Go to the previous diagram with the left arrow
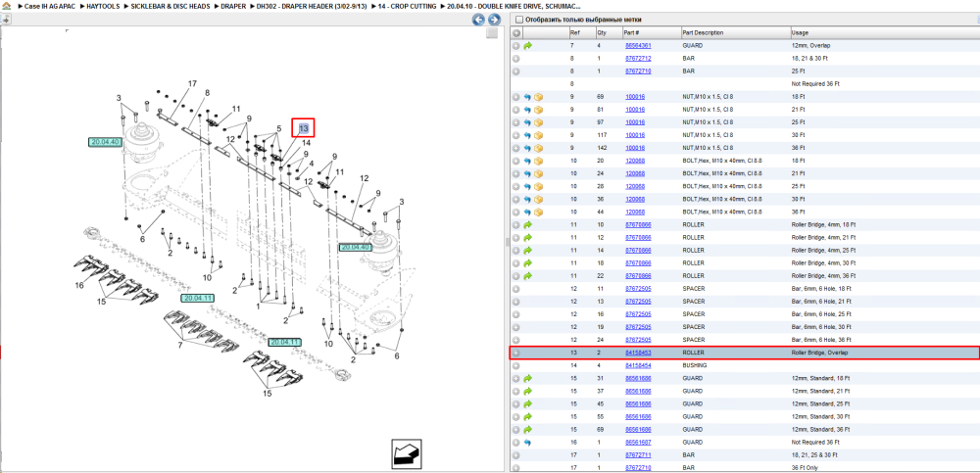This screenshot has height=473, width=980. click(478, 20)
